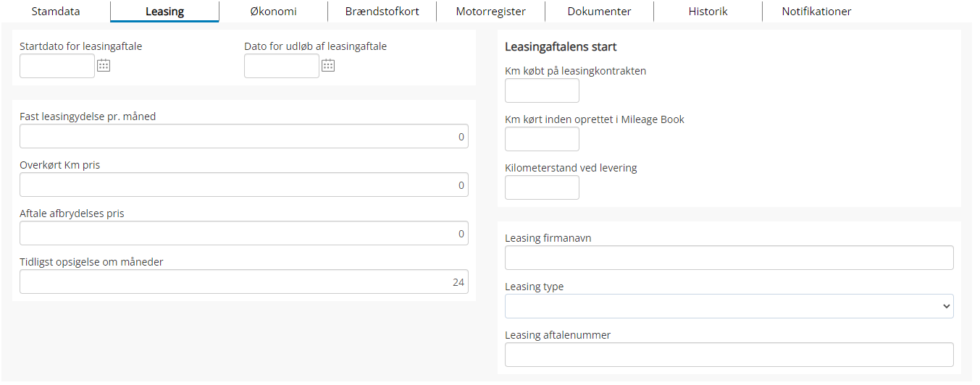Viewport: 980px width, 385px height.
Task: Click the Leasing firmanavn label
Action: [548, 238]
